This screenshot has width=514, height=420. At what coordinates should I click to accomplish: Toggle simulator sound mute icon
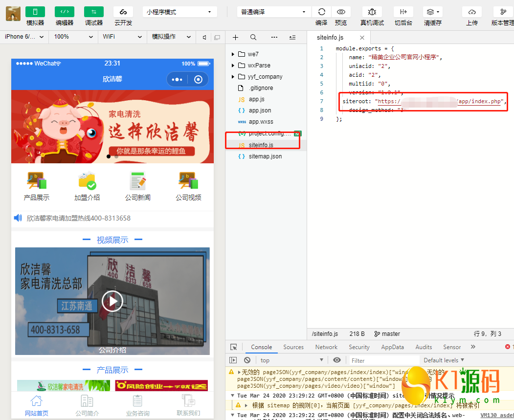(204, 37)
